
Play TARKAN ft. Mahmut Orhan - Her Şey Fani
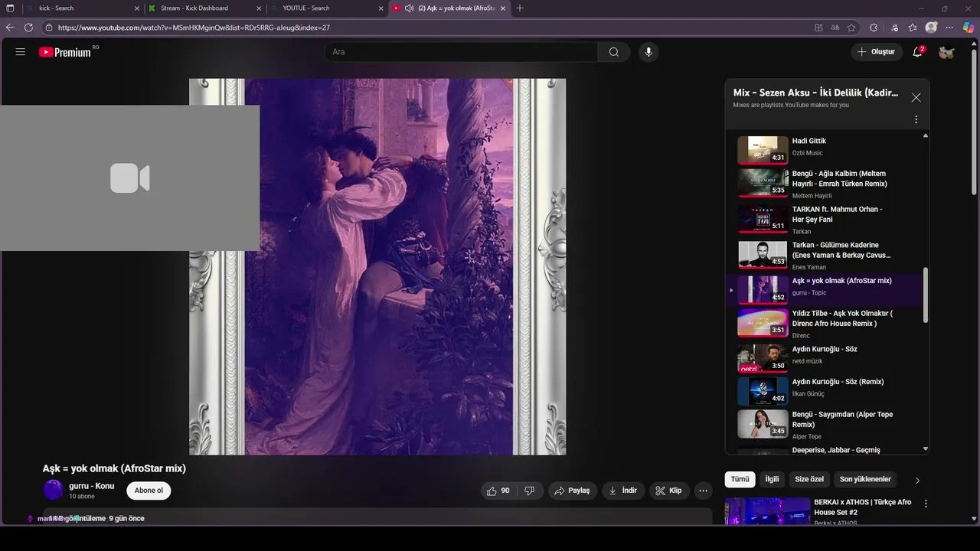pyautogui.click(x=825, y=220)
